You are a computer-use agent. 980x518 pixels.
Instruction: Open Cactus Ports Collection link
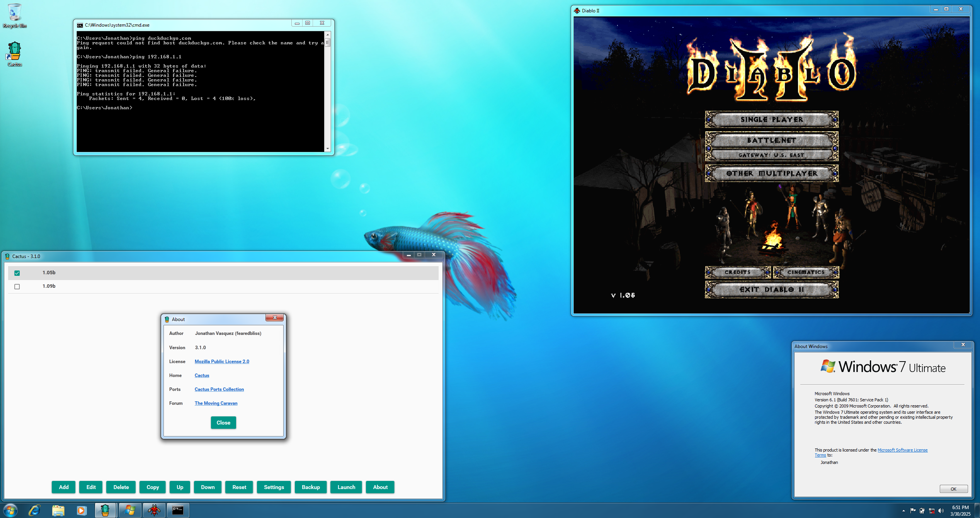pyautogui.click(x=219, y=389)
